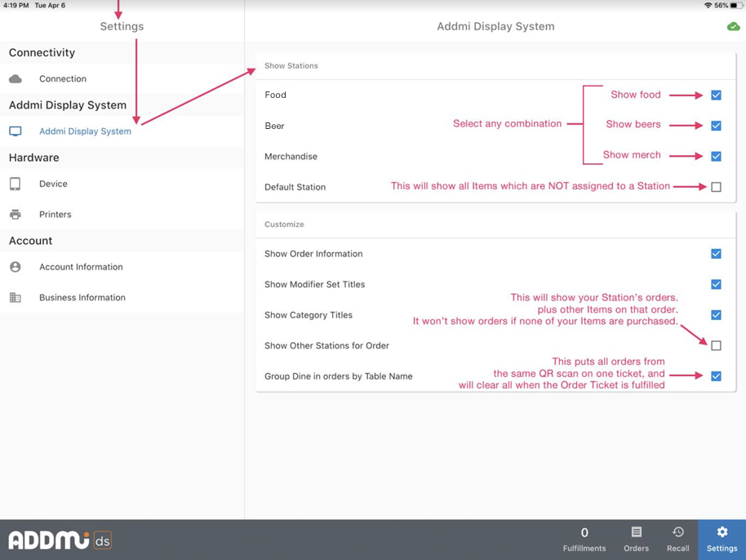Uncheck the Merchandise station checkbox
Viewport: 746px width, 560px height.
(716, 156)
